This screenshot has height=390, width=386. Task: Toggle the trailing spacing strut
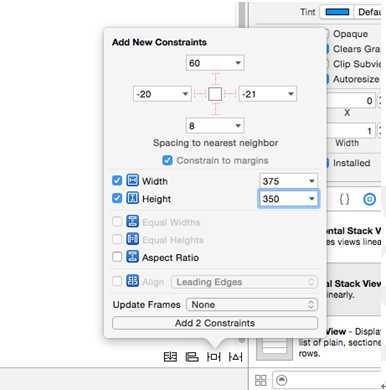coord(230,94)
